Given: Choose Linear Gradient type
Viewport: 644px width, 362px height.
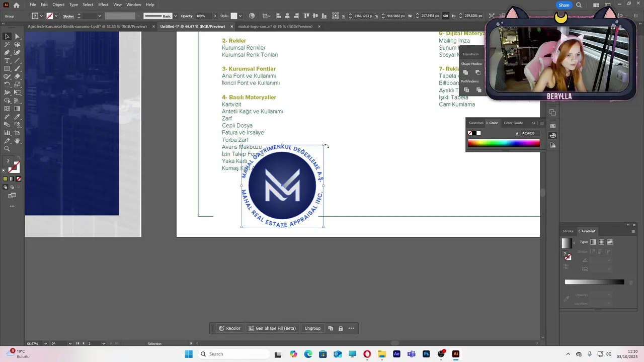Looking at the screenshot, I should coord(593,242).
